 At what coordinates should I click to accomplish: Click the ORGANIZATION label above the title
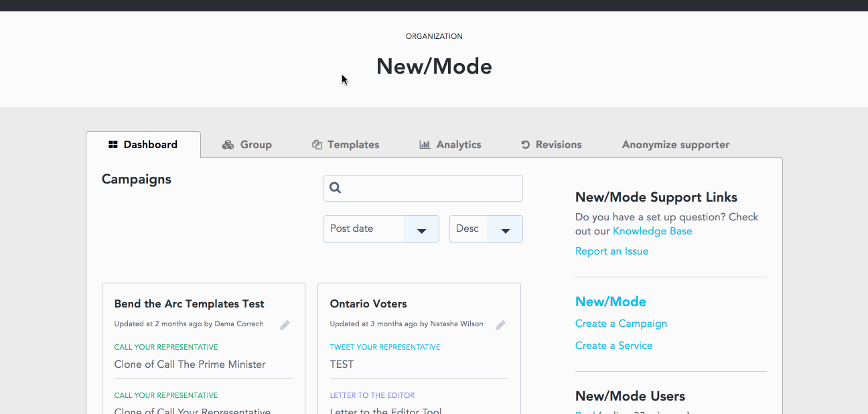(434, 36)
